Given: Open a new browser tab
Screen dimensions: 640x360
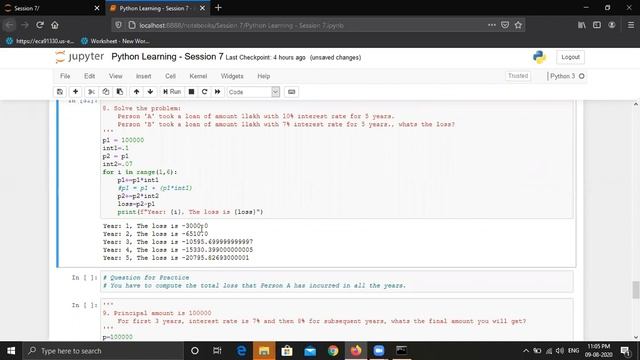Looking at the screenshot, I should (218, 8).
